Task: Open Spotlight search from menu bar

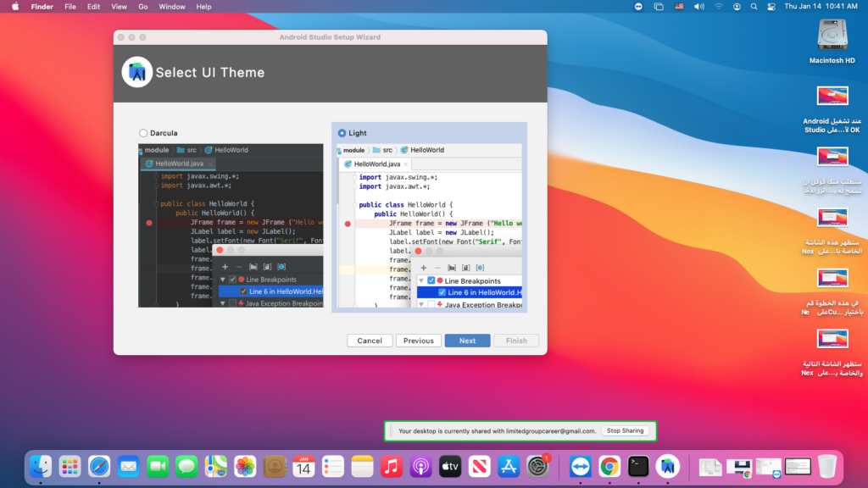Action: [x=754, y=7]
